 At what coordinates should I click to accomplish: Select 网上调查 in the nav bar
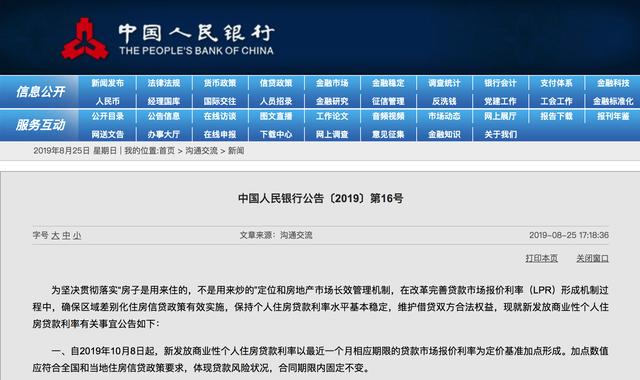click(332, 134)
